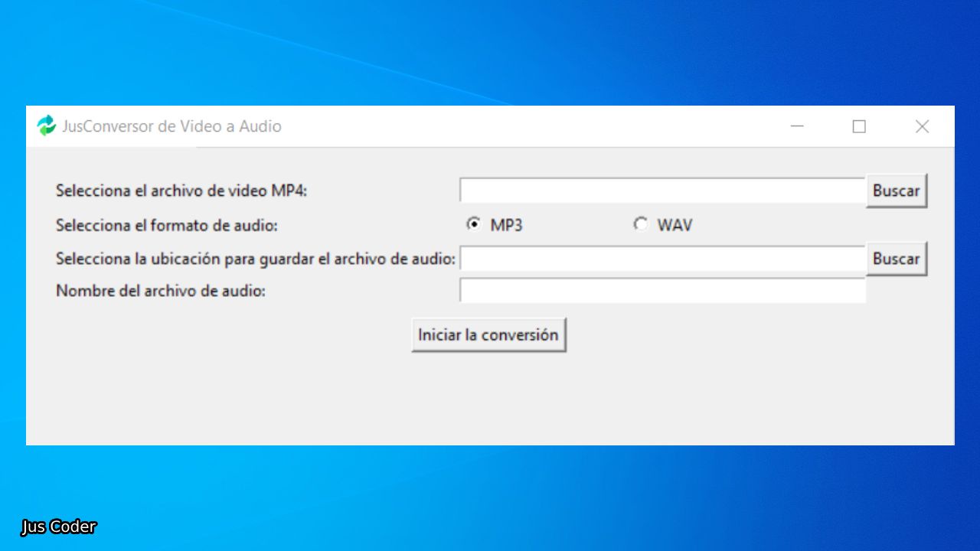Image resolution: width=980 pixels, height=551 pixels.
Task: Click the save location label text
Action: point(256,259)
